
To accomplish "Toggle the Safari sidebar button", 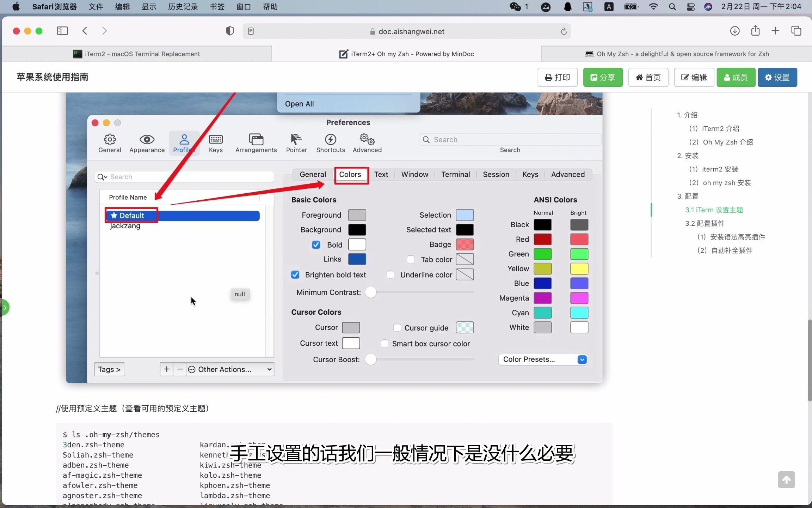I will (x=62, y=31).
